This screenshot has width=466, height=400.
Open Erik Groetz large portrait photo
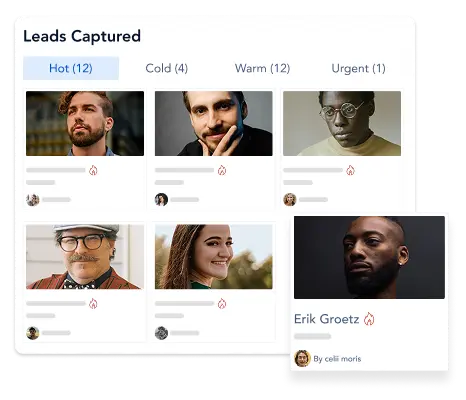[x=369, y=257]
